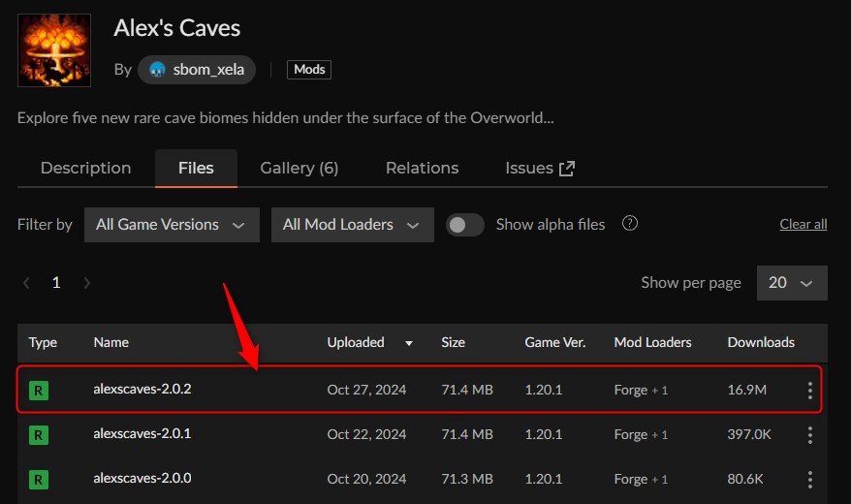851x504 pixels.
Task: Open the three-dot menu for alexscaves-2.0.1
Action: [810, 435]
